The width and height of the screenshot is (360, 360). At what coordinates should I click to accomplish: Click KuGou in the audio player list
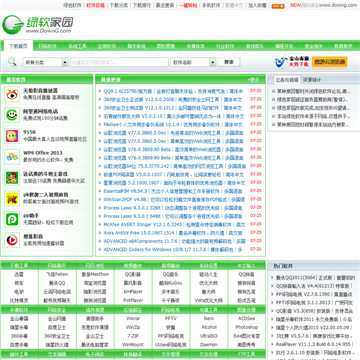click(171, 283)
